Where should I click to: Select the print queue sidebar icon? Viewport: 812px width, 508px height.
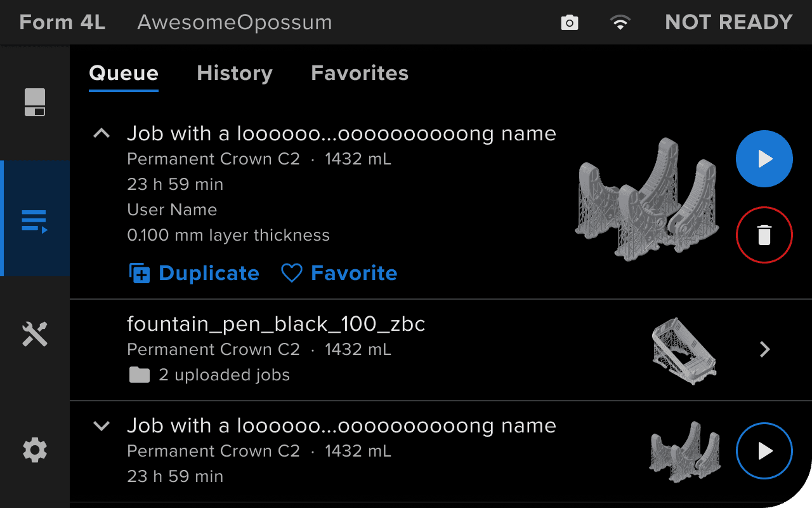point(35,220)
